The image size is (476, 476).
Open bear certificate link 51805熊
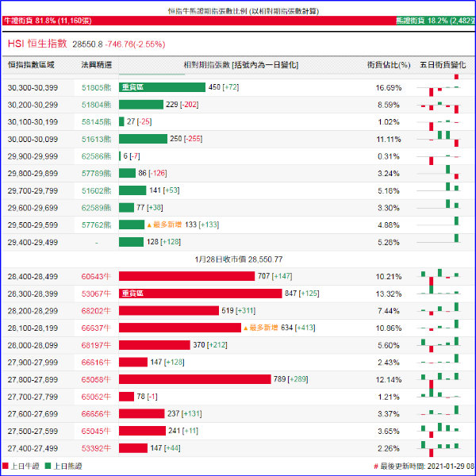tap(97, 88)
